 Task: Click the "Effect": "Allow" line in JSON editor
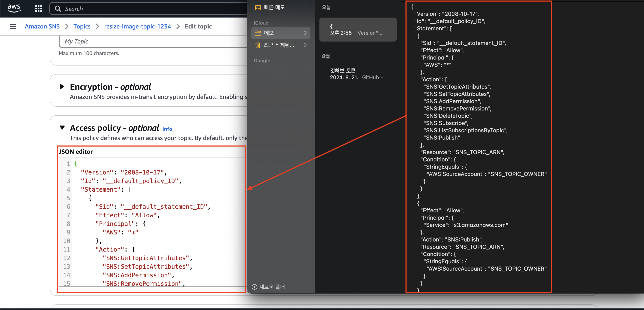point(127,215)
